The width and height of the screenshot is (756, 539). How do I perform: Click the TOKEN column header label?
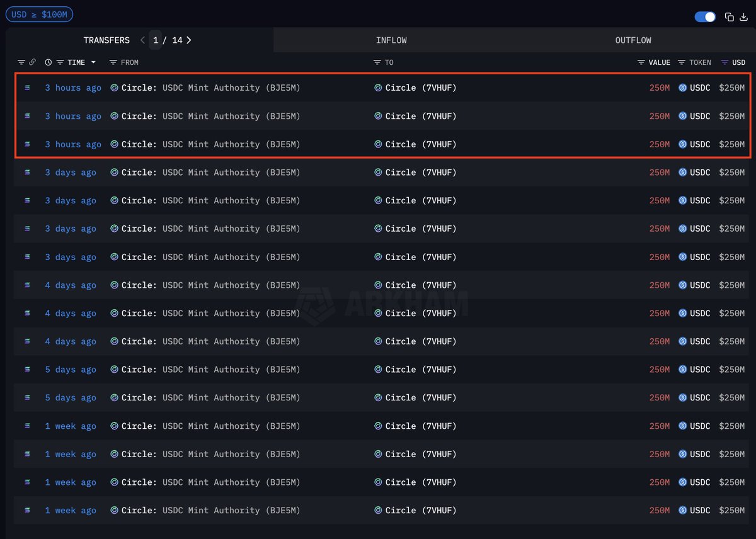coord(700,62)
